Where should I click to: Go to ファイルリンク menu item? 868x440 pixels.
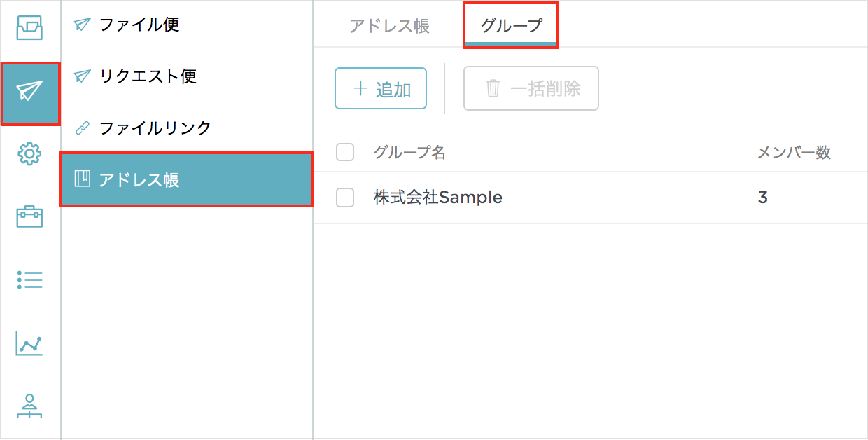(x=155, y=128)
